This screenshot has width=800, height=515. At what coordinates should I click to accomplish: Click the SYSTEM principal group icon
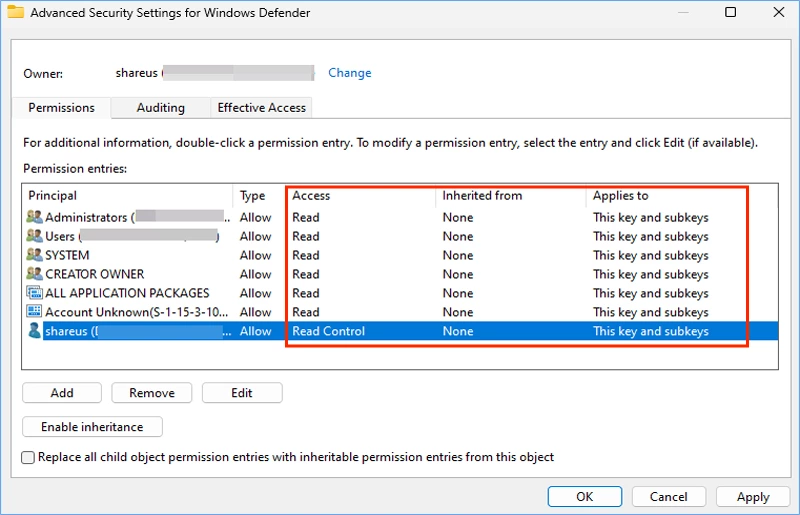tap(34, 255)
